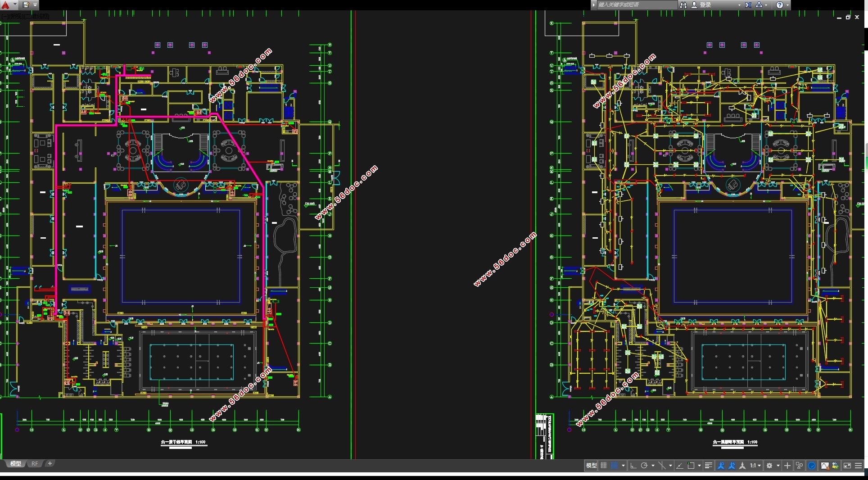This screenshot has height=480, width=868.
Task: Click the 登录 sign in button
Action: click(x=705, y=5)
